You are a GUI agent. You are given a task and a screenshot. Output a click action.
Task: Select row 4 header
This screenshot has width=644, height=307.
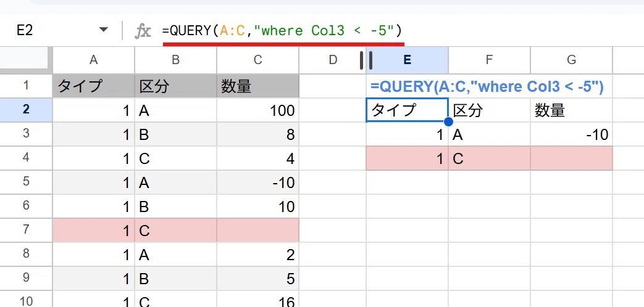click(x=27, y=158)
